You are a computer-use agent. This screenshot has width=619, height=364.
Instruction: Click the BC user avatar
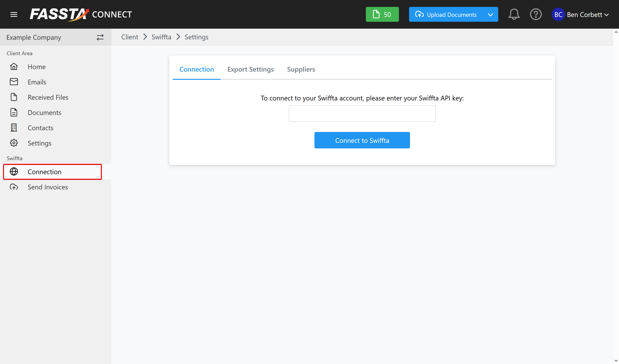pos(558,15)
